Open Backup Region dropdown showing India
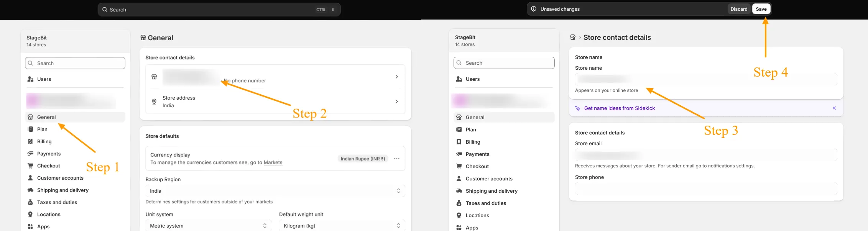Image resolution: width=868 pixels, height=231 pixels. pyautogui.click(x=275, y=191)
